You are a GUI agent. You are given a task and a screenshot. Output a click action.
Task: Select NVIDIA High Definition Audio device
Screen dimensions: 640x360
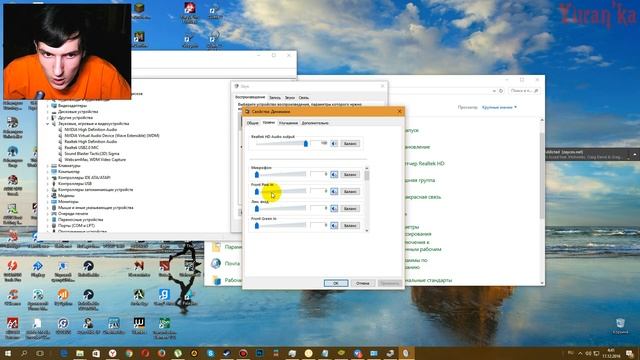(91, 129)
